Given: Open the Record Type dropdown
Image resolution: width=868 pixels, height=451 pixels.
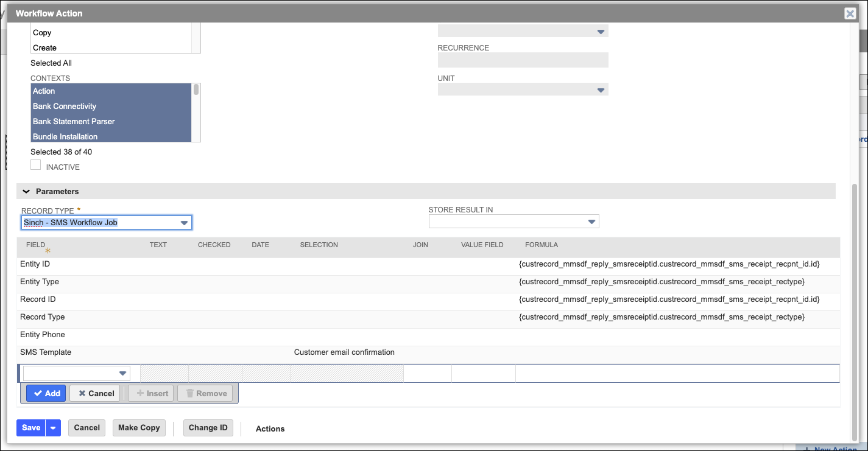Looking at the screenshot, I should pyautogui.click(x=184, y=222).
